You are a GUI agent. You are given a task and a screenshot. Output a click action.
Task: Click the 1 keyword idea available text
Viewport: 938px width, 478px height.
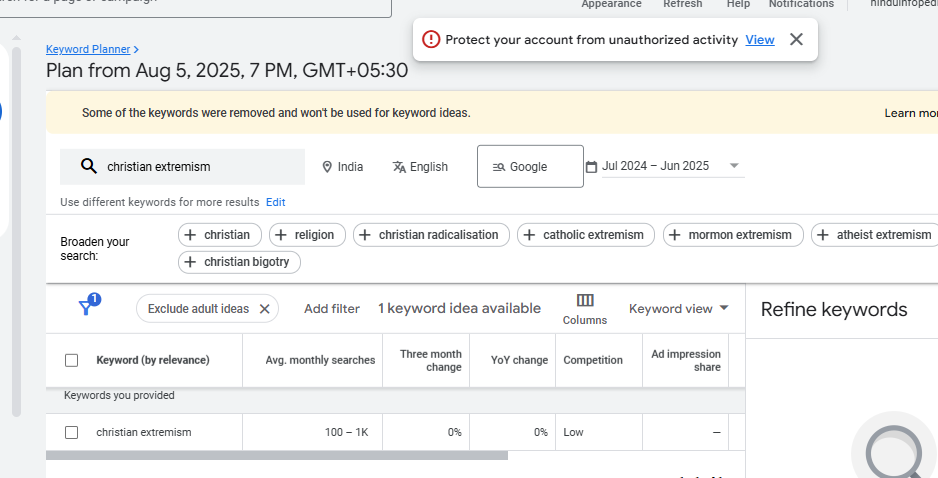tap(459, 309)
